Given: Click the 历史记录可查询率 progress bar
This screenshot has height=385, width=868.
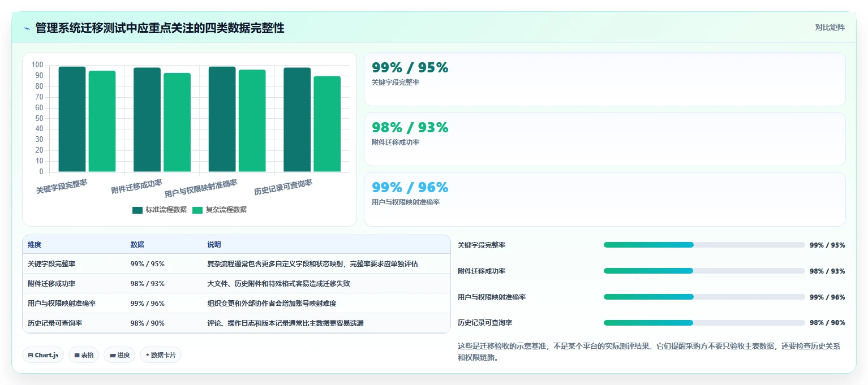Looking at the screenshot, I should [x=704, y=323].
